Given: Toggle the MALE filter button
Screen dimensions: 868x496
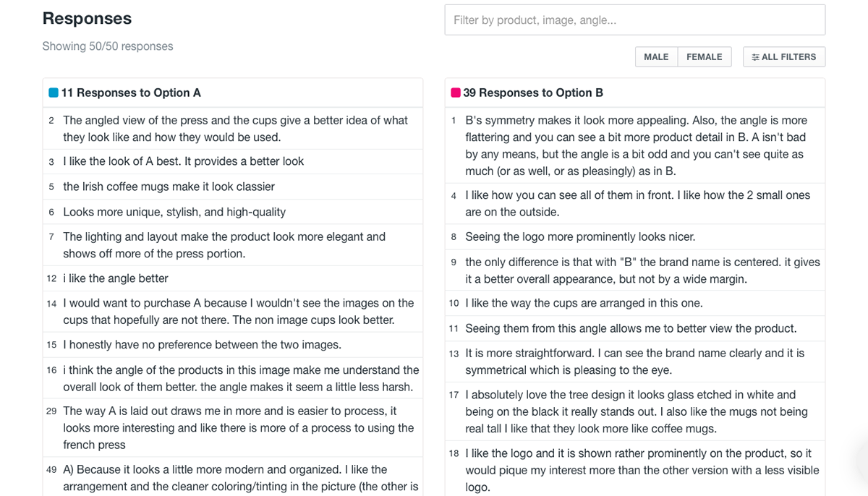Looking at the screenshot, I should tap(656, 57).
